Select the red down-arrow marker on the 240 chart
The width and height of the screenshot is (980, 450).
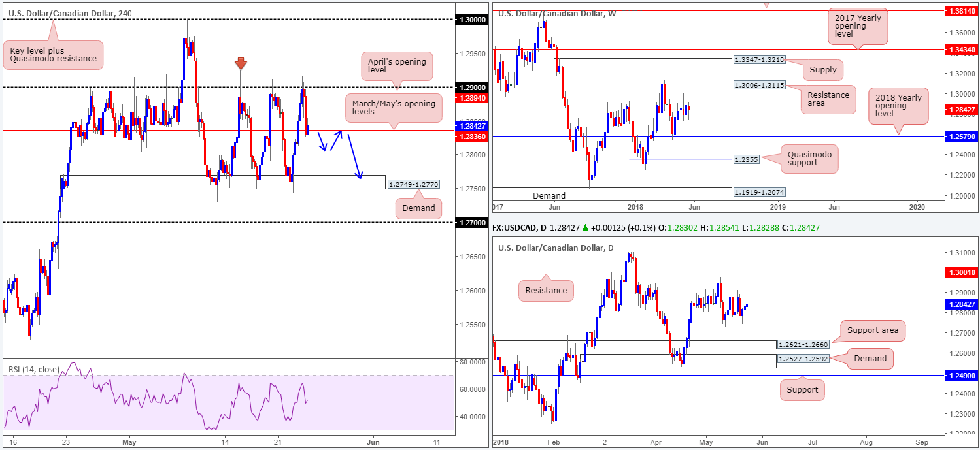[241, 63]
